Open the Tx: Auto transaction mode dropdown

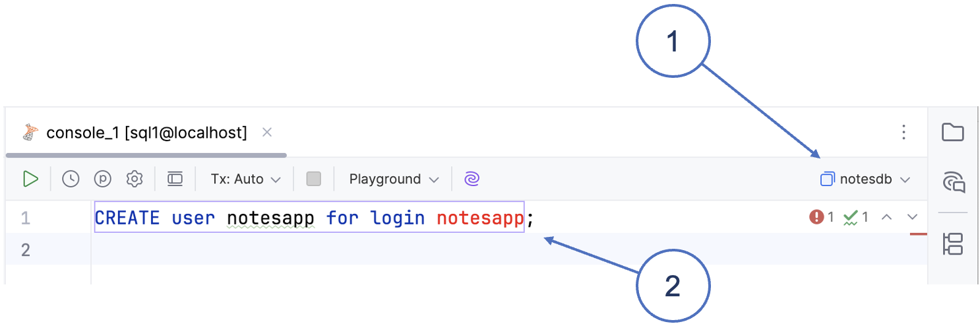pyautogui.click(x=246, y=179)
